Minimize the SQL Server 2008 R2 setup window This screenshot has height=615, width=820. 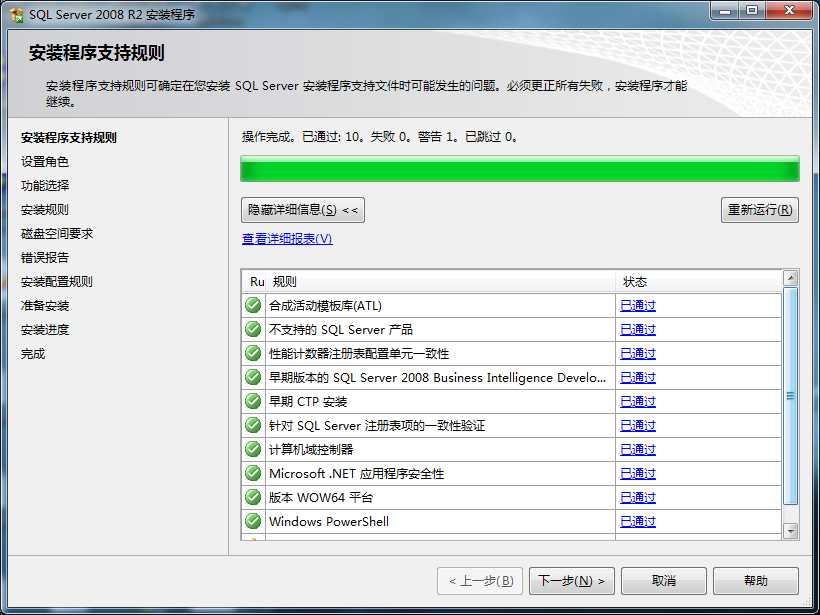point(725,10)
